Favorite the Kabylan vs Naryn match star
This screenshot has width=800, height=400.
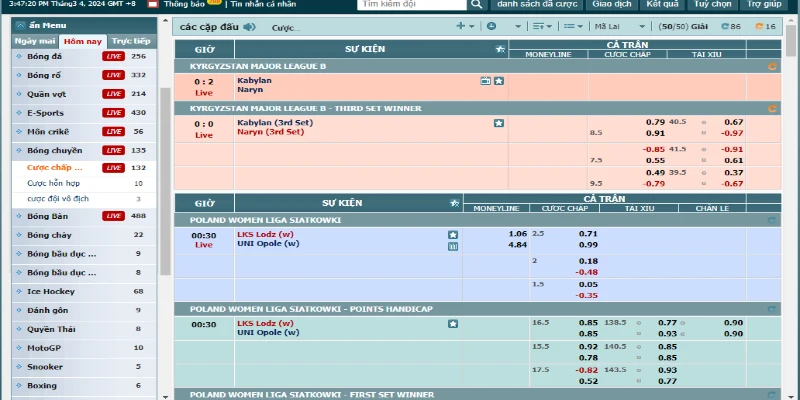499,81
